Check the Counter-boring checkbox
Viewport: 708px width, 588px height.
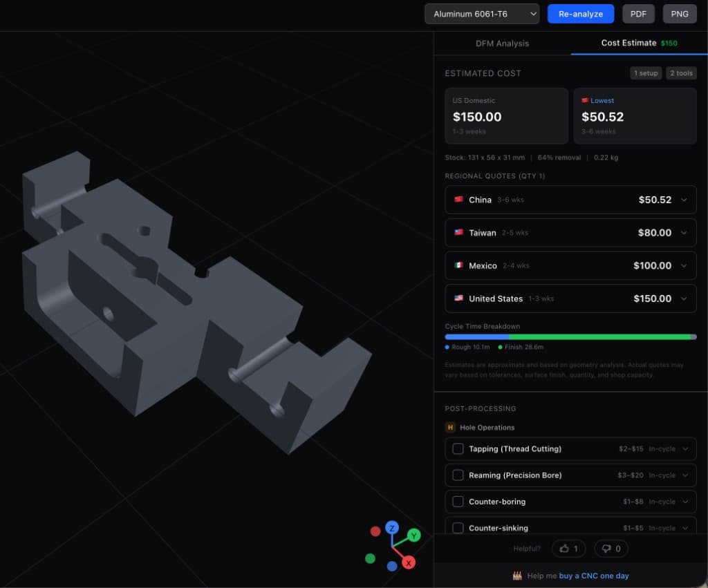point(458,502)
